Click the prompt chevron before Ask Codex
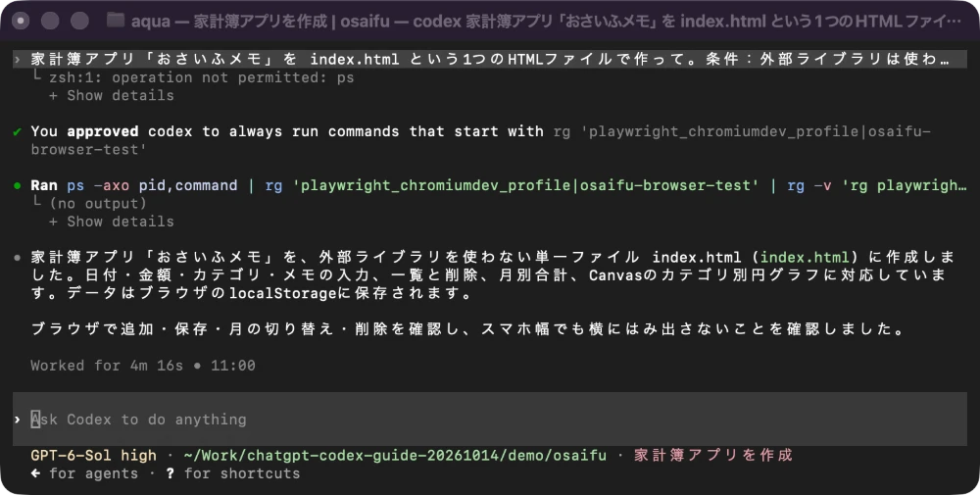Image resolution: width=980 pixels, height=495 pixels. tap(17, 420)
